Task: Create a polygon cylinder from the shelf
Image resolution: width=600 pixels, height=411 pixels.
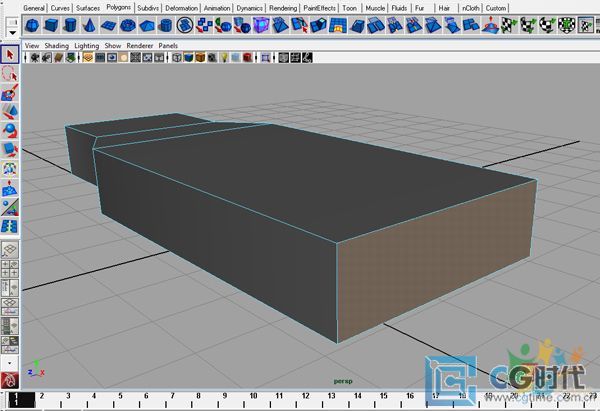Action: tap(70, 26)
